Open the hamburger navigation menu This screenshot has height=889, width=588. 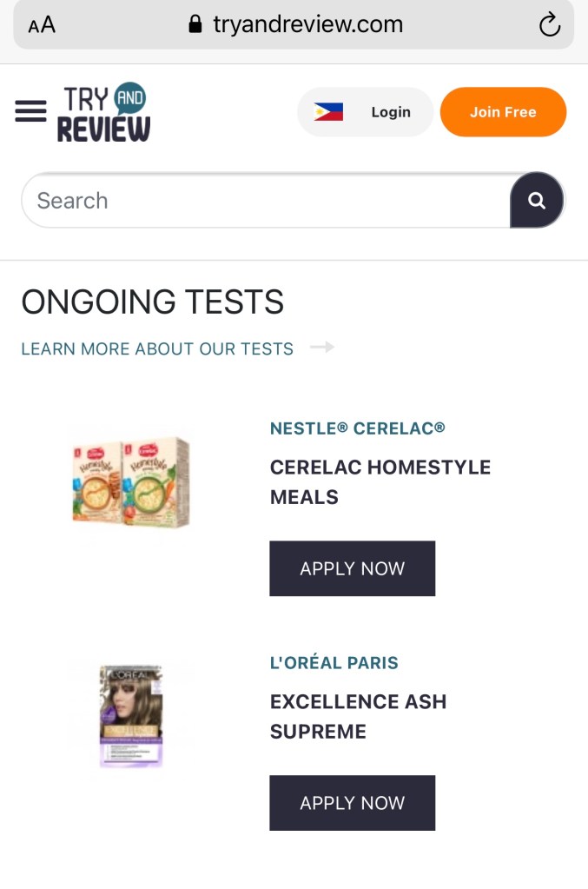pos(30,111)
